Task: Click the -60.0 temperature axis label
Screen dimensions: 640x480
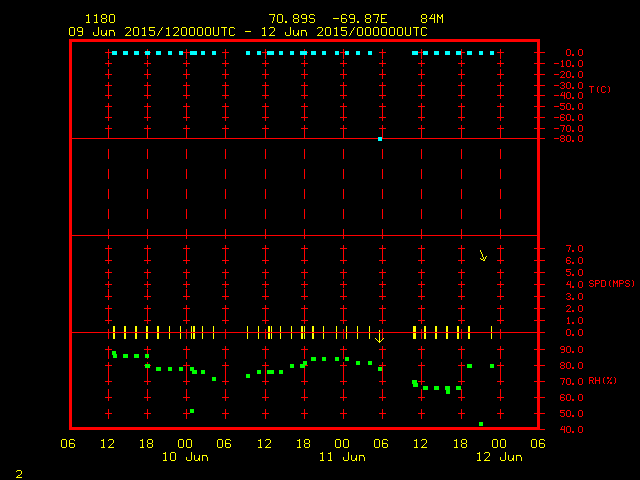Action: pos(569,118)
